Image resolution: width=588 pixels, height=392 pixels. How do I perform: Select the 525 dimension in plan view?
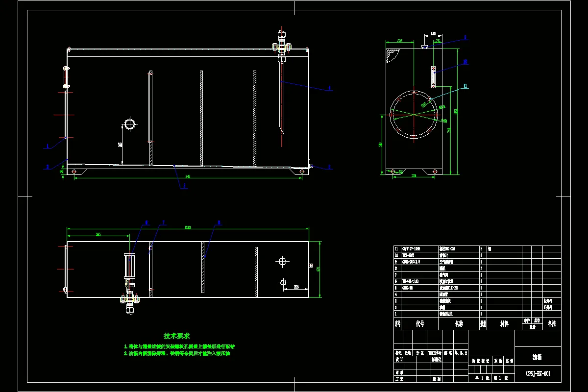[x=98, y=235]
